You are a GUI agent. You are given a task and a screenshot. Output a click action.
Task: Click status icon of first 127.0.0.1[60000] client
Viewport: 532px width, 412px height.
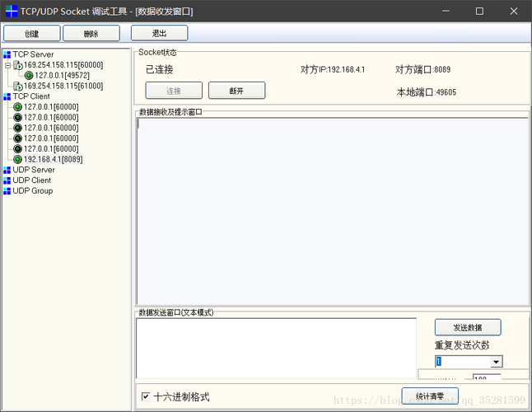point(17,107)
